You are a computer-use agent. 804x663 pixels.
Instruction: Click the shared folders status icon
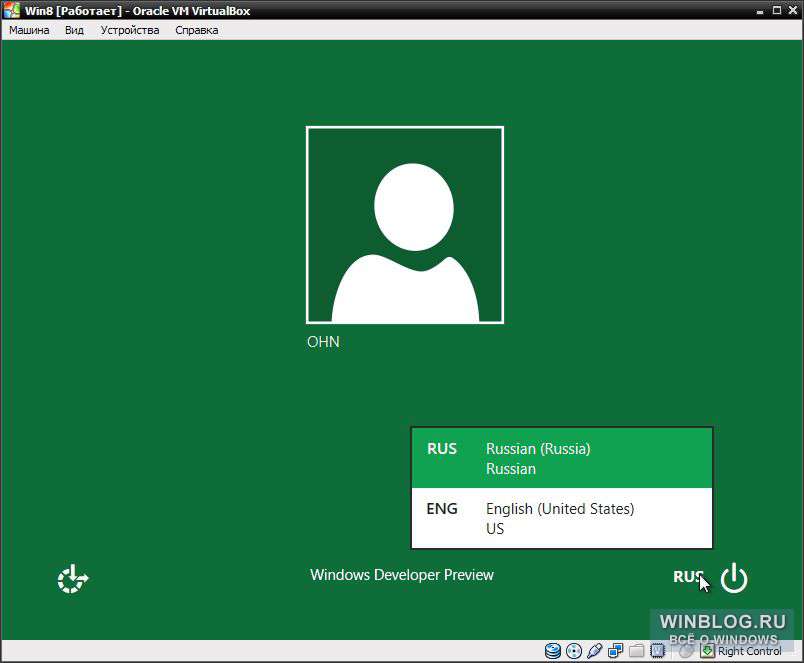pyautogui.click(x=636, y=651)
